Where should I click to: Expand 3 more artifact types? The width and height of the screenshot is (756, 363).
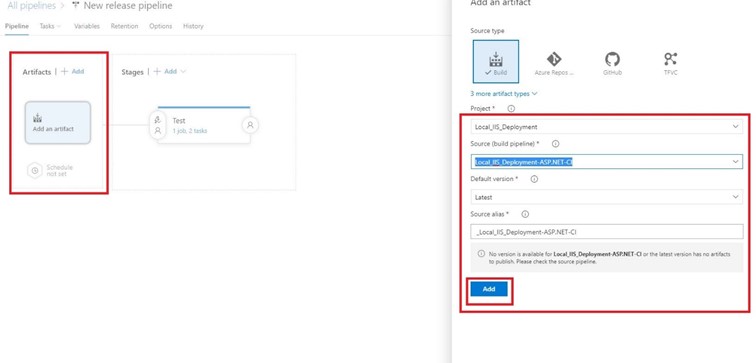click(x=504, y=94)
